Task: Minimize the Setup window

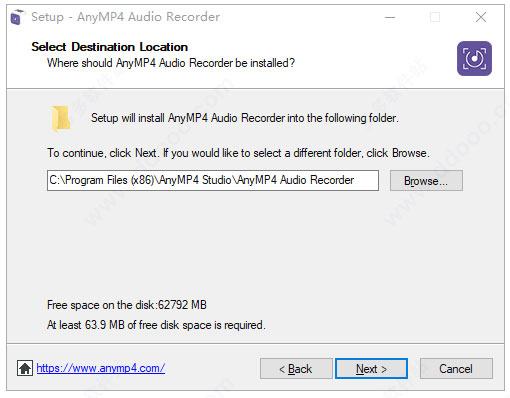Action: click(390, 17)
